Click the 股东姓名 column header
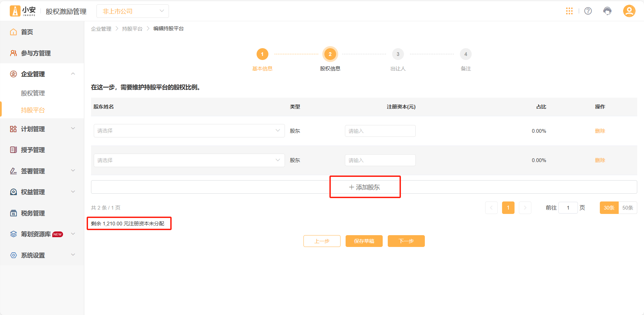The height and width of the screenshot is (315, 644). 104,107
